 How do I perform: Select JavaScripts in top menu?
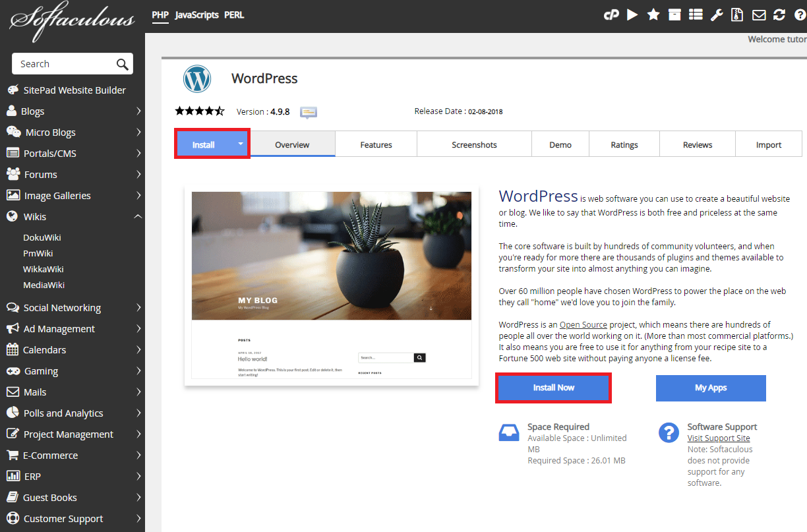pos(196,15)
